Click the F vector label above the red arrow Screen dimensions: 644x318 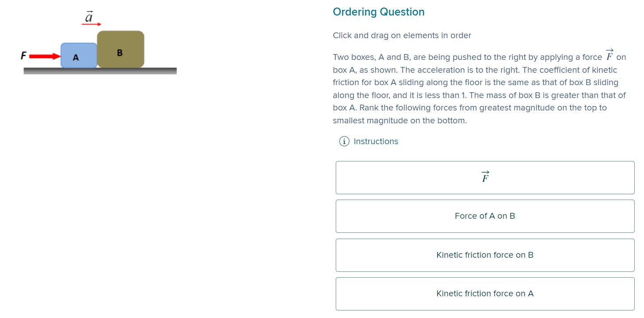point(88,16)
